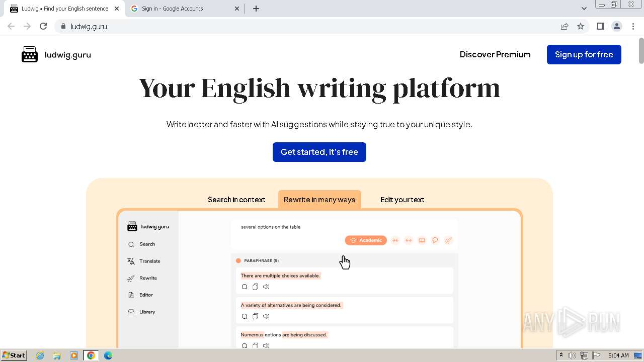Click search icon under 'There are multiple choices'

245,287
